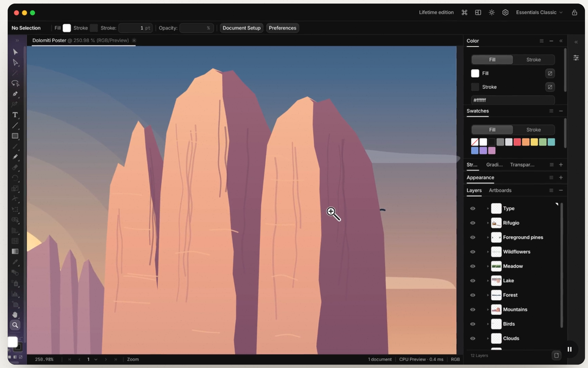
Task: Select the Pen tool
Action: pos(15,94)
